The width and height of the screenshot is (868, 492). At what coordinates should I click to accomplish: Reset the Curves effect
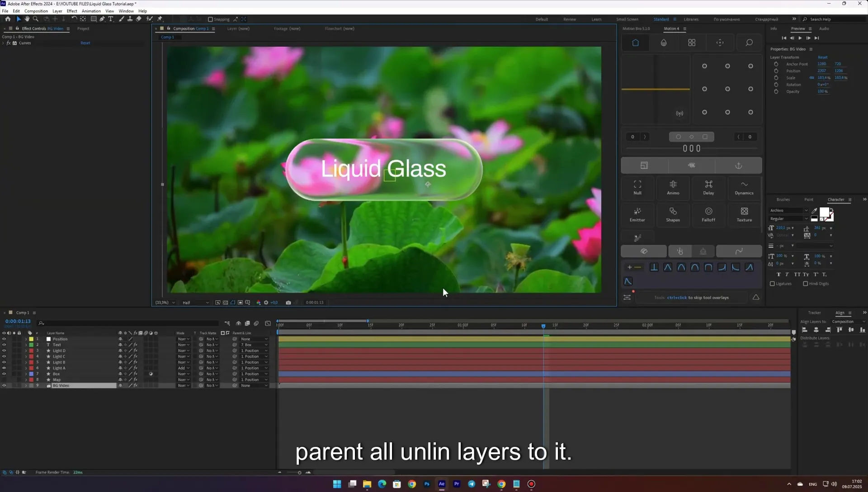pos(85,43)
